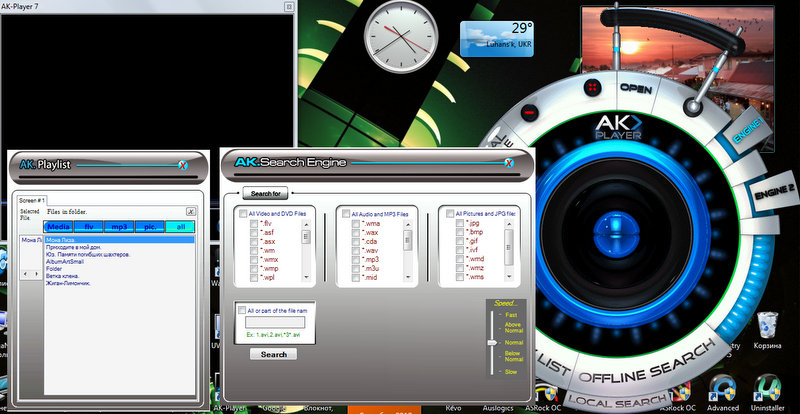Screen dimensions: 800x414
Task: Click the OPEN button on the AK-Player ring
Action: point(636,89)
